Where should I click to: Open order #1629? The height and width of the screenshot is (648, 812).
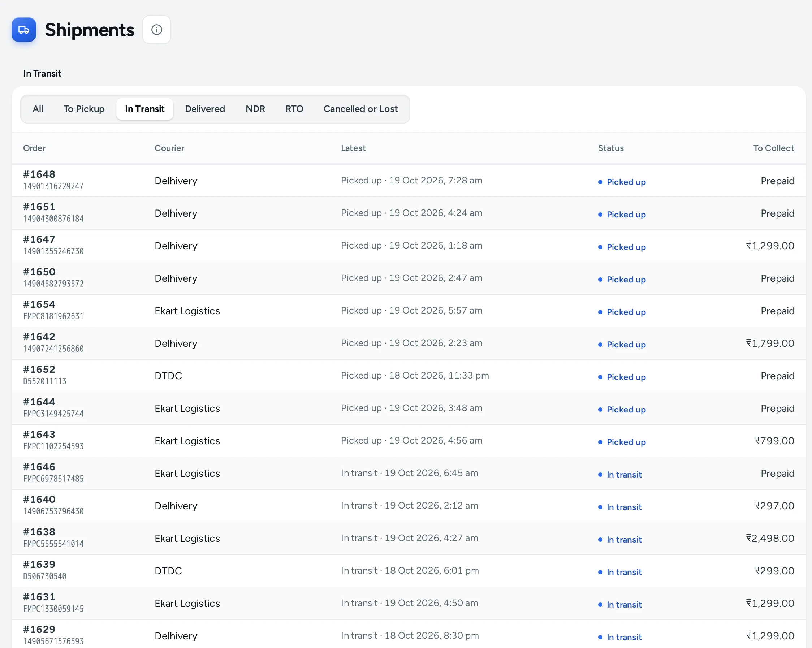pos(39,629)
